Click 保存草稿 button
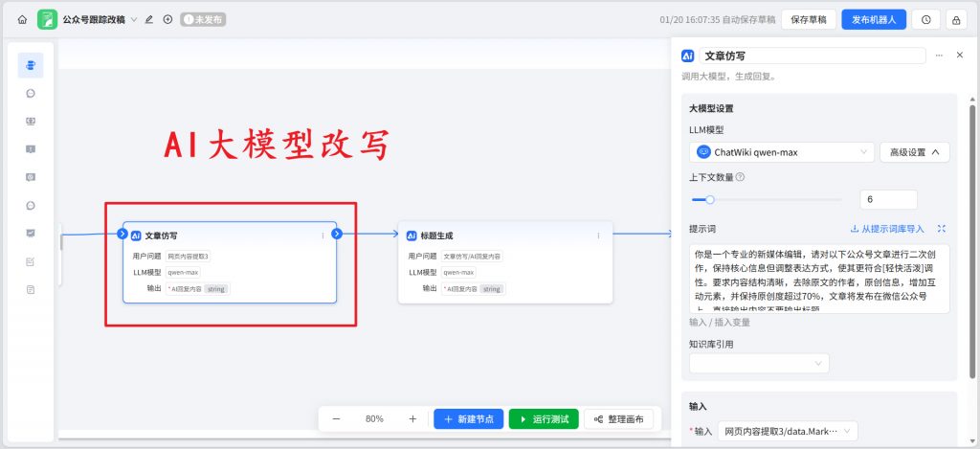 pos(809,19)
